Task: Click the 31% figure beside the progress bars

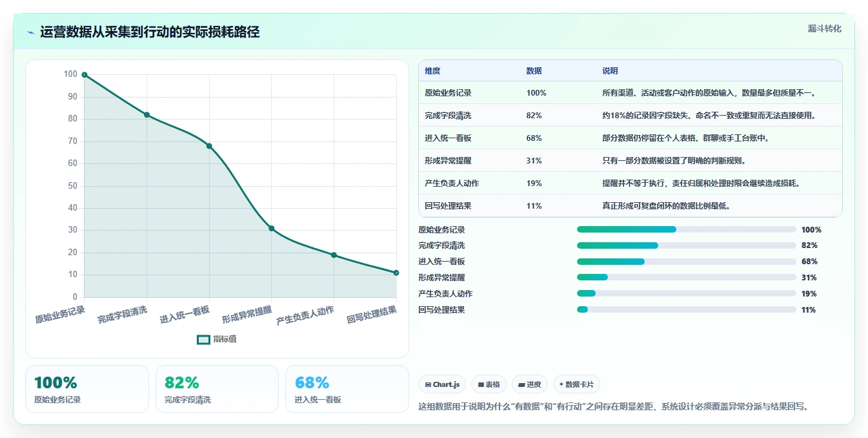Action: point(809,278)
